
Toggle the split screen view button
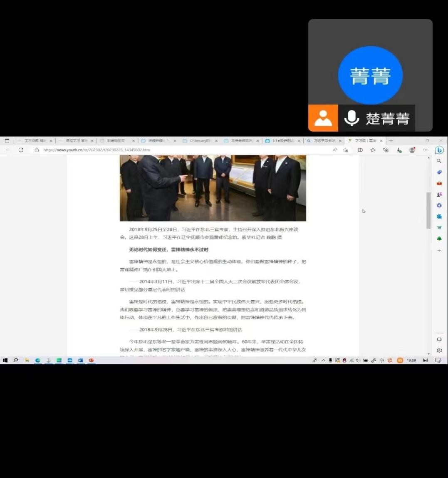[x=360, y=150]
